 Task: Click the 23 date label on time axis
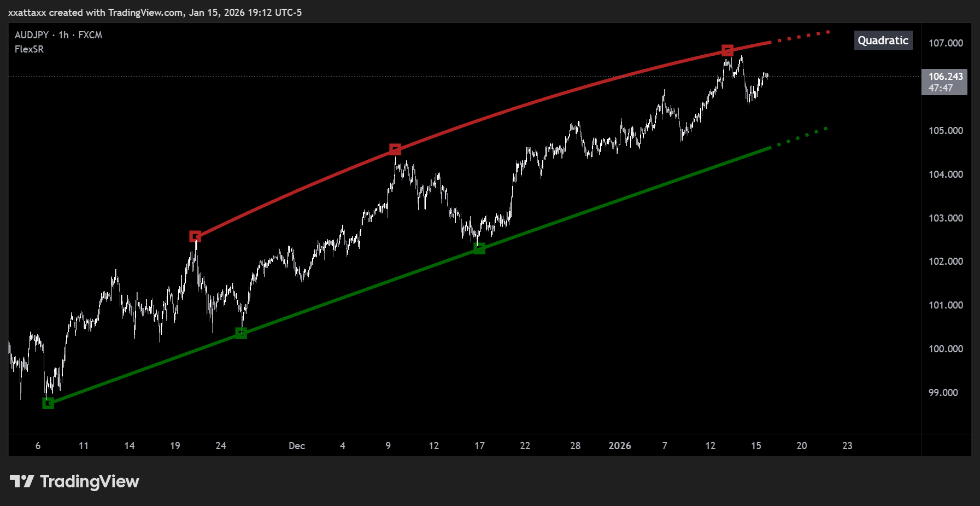point(847,446)
